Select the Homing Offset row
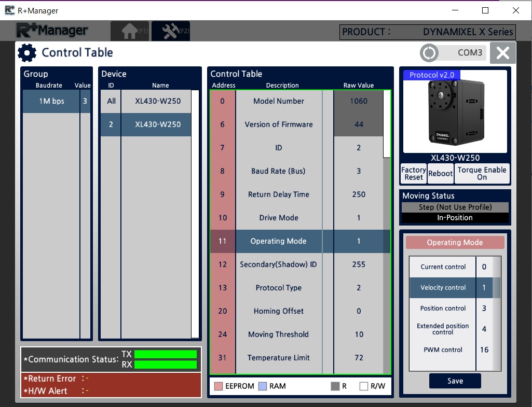Image resolution: width=532 pixels, height=407 pixels. pos(296,311)
